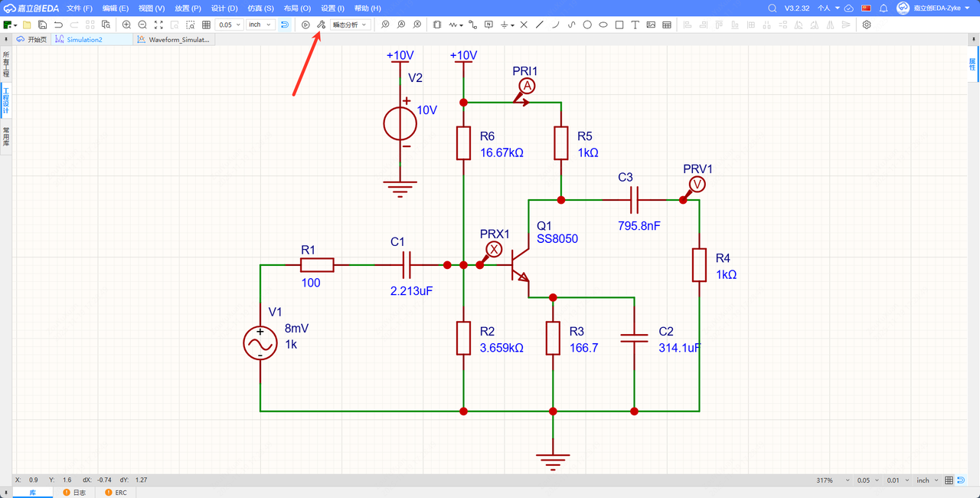Image resolution: width=980 pixels, height=498 pixels.
Task: Open the inch unit dropdown in toolbar
Action: (260, 25)
